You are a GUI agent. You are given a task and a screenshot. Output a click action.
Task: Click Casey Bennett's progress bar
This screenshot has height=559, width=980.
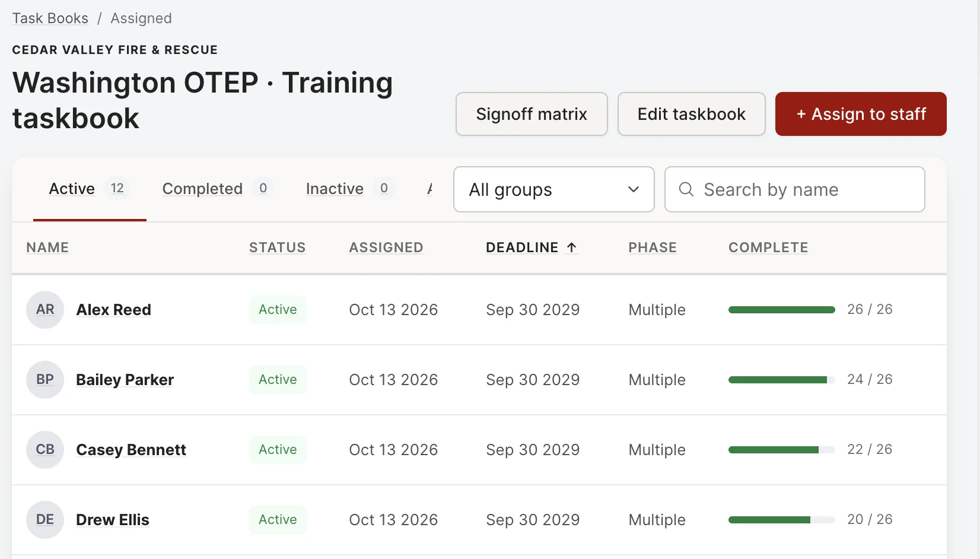(782, 450)
